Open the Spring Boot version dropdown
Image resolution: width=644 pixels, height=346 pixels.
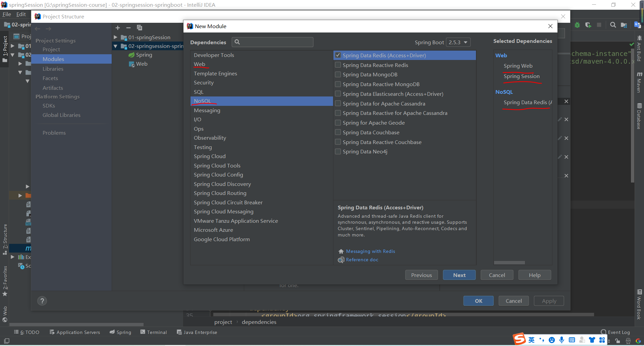pyautogui.click(x=458, y=42)
